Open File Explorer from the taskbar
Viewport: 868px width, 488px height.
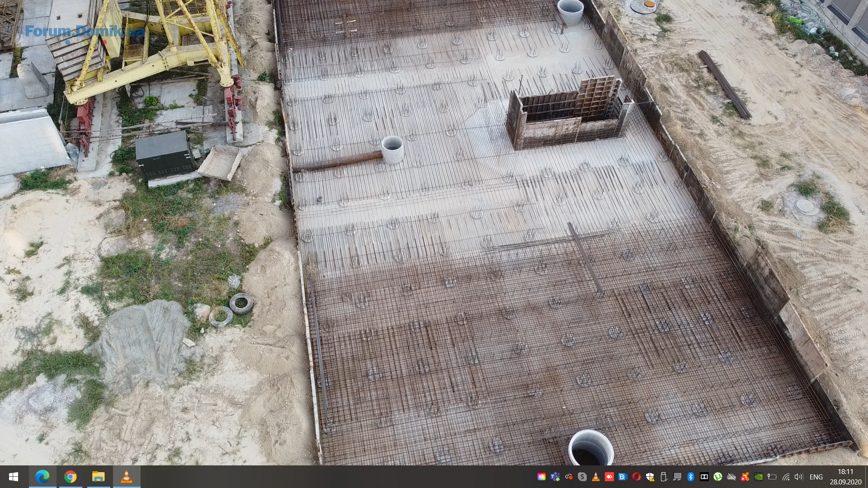(x=98, y=477)
